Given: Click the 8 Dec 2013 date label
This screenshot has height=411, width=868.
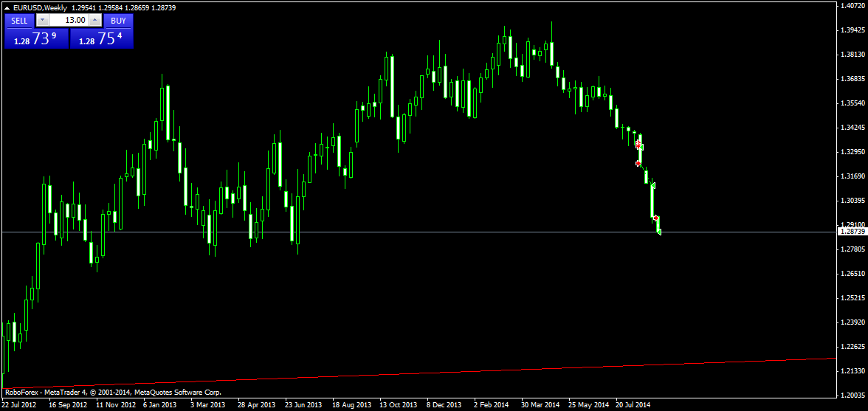Looking at the screenshot, I should [444, 404].
